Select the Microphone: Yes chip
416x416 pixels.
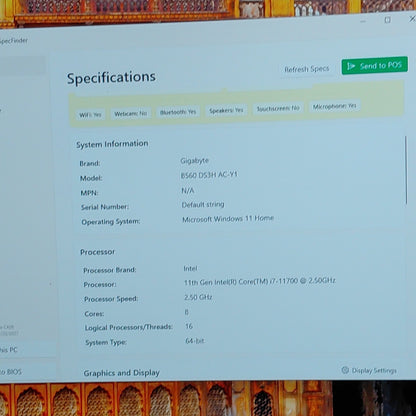tap(334, 106)
